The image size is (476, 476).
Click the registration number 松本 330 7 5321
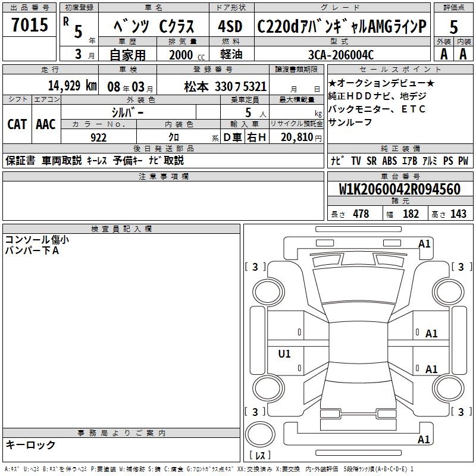click(x=226, y=87)
